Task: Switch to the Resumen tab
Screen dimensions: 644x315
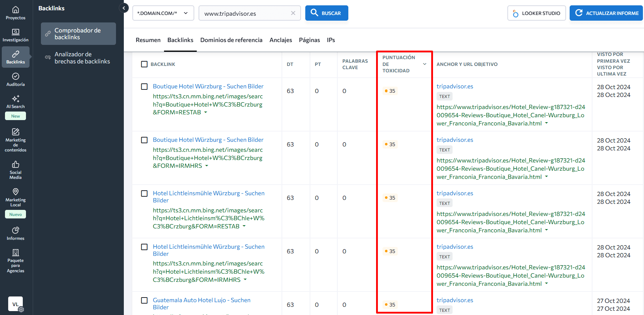Action: pos(148,40)
